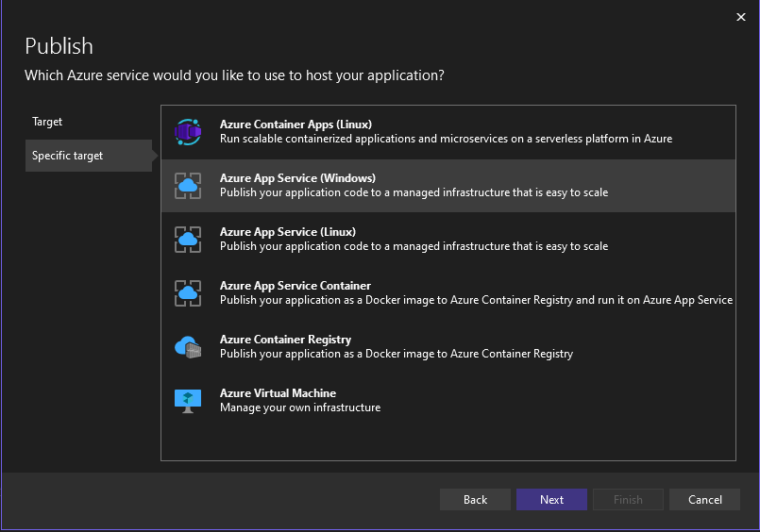Click the Azure App Service (Linux) cloud icon
The height and width of the screenshot is (532, 760).
click(188, 240)
